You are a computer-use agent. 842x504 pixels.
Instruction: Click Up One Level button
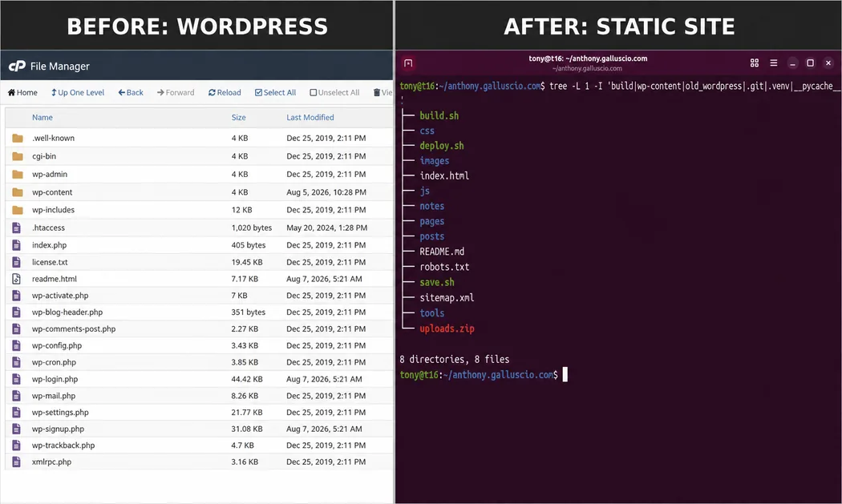pyautogui.click(x=78, y=92)
